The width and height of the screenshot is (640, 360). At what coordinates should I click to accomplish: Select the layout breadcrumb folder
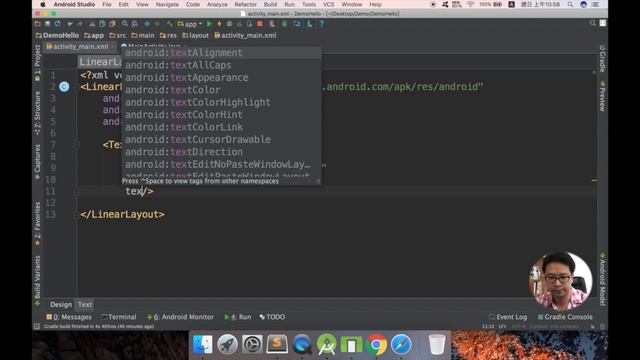(196, 36)
